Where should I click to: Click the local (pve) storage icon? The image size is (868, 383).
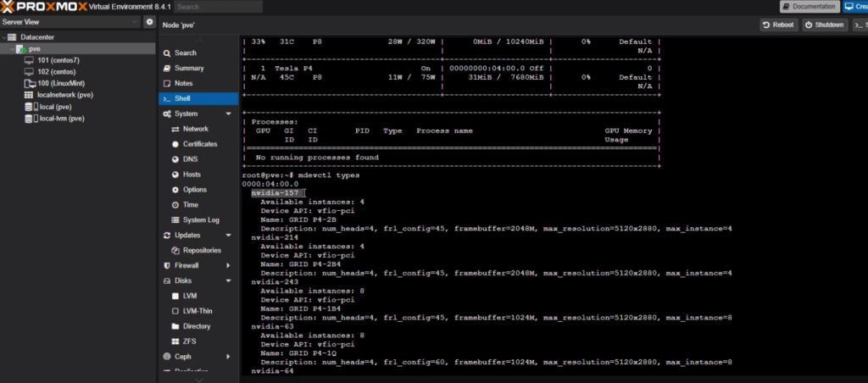(x=31, y=107)
